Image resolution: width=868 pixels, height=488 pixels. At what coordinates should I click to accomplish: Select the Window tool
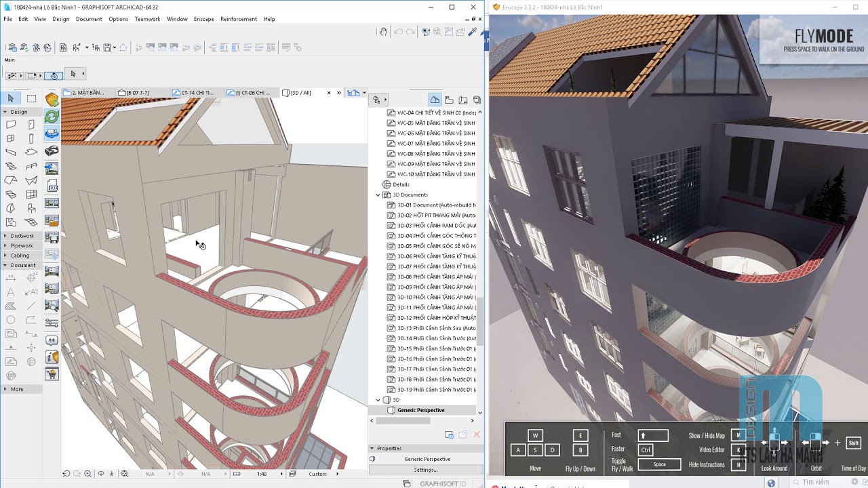pos(11,138)
